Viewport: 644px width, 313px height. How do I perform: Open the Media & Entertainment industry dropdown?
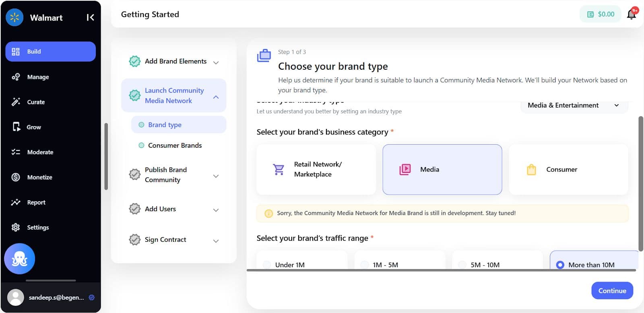(x=574, y=105)
